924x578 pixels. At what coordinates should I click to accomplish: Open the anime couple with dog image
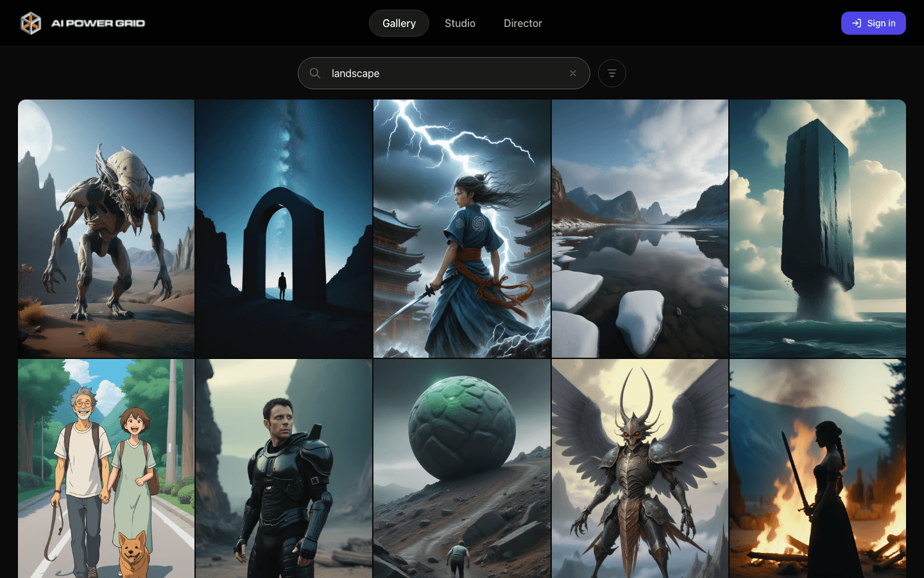tap(106, 469)
